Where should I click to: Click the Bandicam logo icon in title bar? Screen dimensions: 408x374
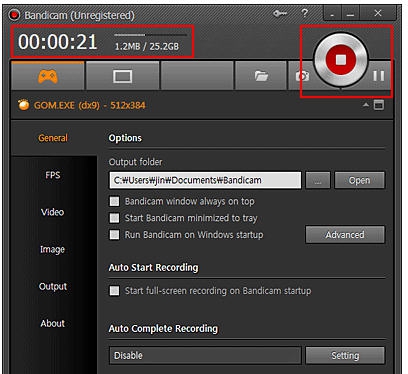click(14, 15)
